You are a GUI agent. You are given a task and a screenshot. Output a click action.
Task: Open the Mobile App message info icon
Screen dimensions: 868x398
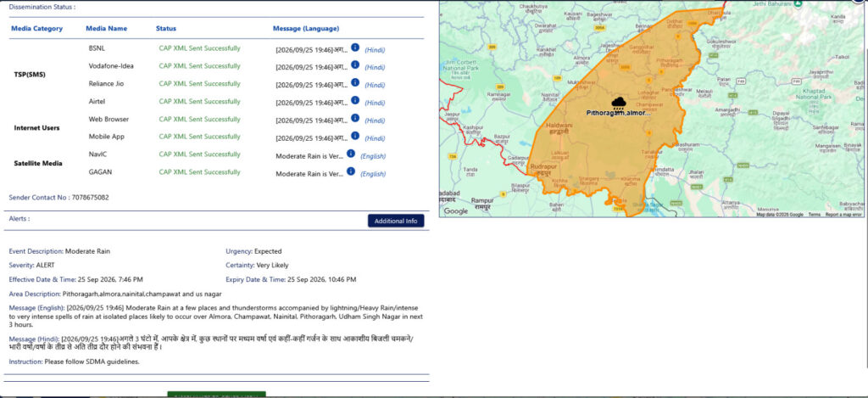pyautogui.click(x=355, y=136)
